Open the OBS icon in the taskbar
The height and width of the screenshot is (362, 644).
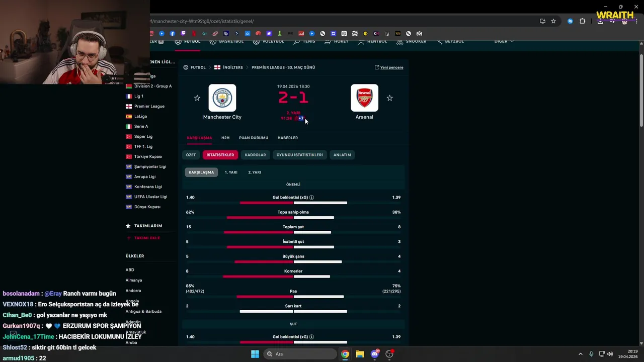[x=389, y=354]
